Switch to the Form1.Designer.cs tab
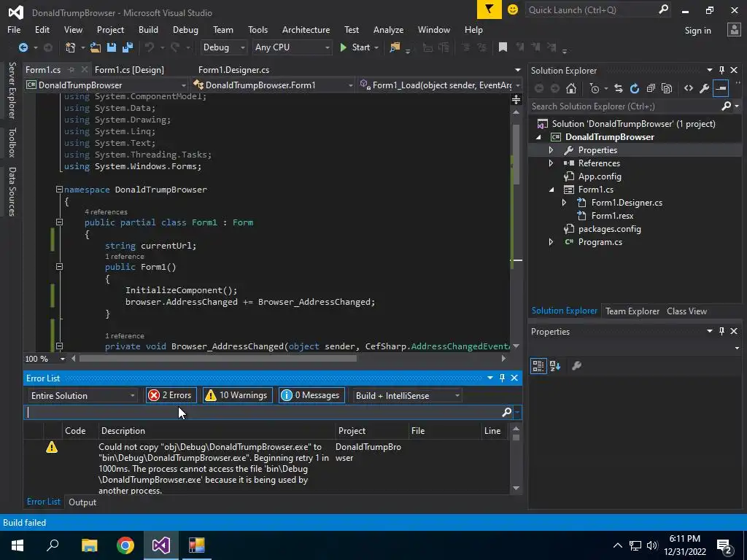747x560 pixels. click(233, 70)
